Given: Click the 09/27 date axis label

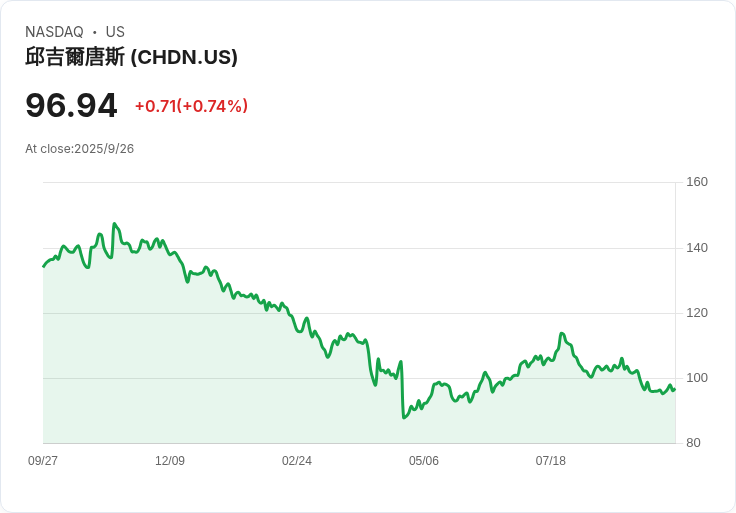Looking at the screenshot, I should [x=43, y=460].
